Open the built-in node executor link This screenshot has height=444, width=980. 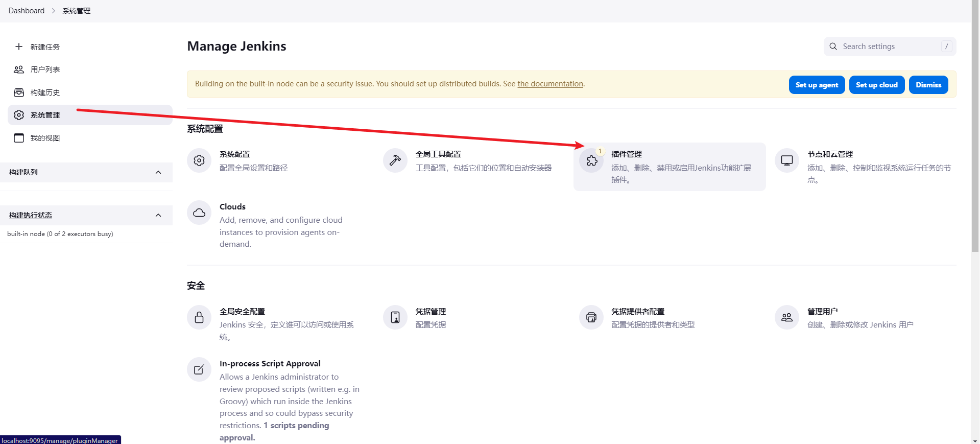click(60, 234)
